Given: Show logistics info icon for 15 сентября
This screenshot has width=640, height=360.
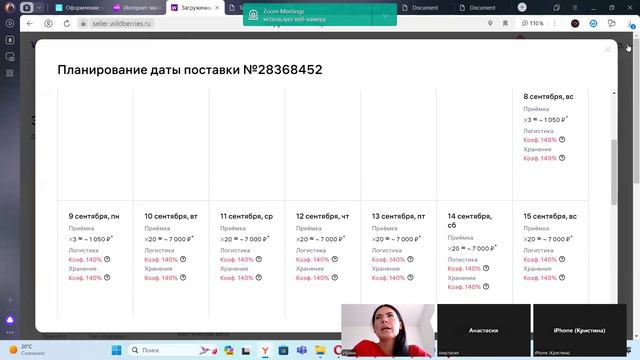Looking at the screenshot, I should click(x=562, y=259).
